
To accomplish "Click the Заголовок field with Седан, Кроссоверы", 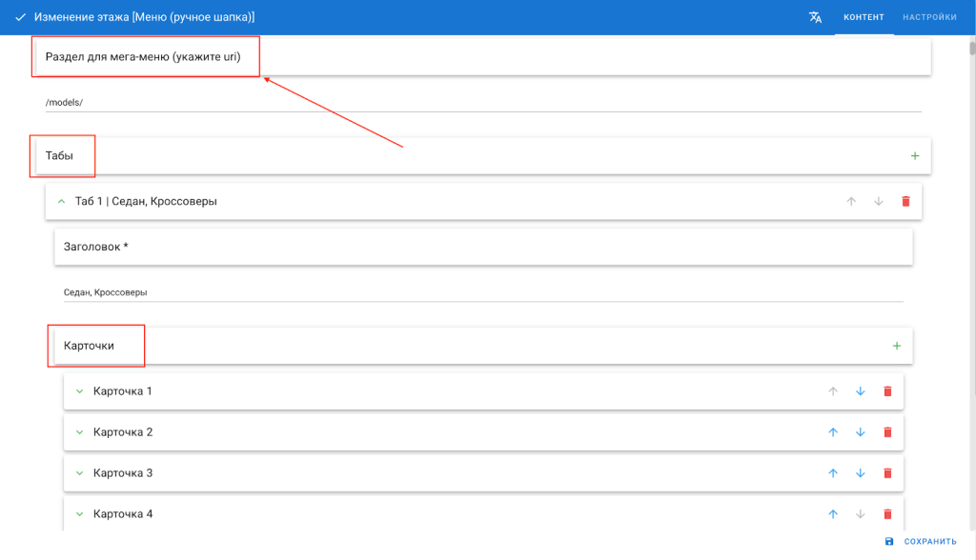I will (x=482, y=292).
